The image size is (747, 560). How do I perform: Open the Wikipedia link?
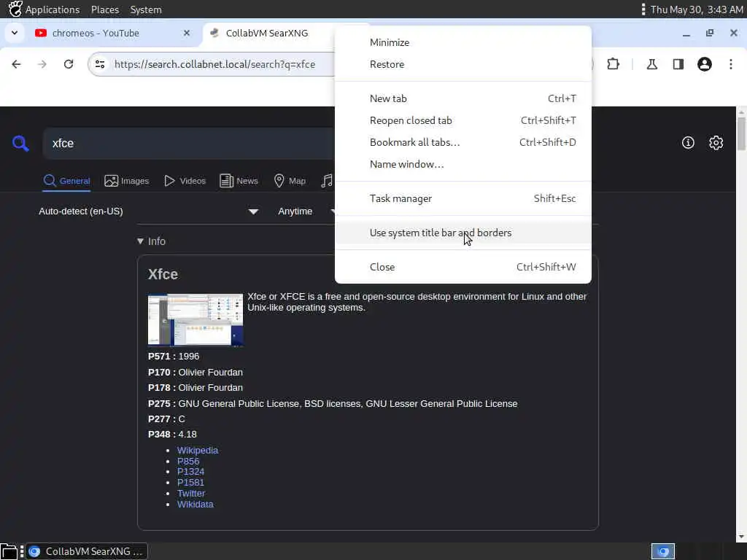(198, 451)
